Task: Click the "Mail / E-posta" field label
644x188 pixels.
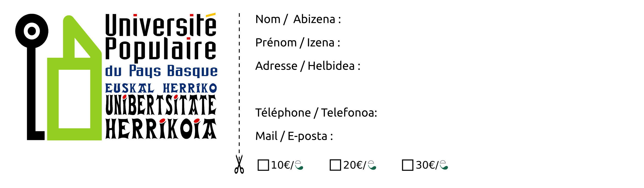Action: click(294, 136)
